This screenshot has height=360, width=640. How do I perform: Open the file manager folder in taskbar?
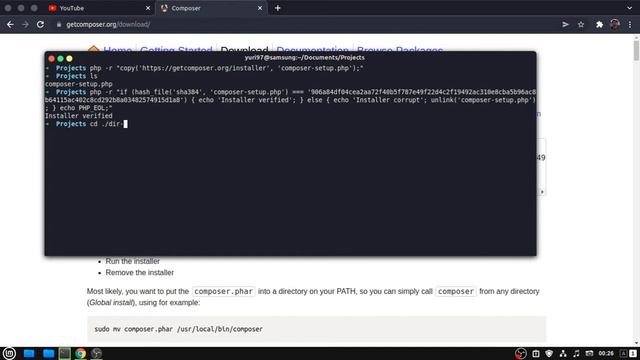click(49, 353)
